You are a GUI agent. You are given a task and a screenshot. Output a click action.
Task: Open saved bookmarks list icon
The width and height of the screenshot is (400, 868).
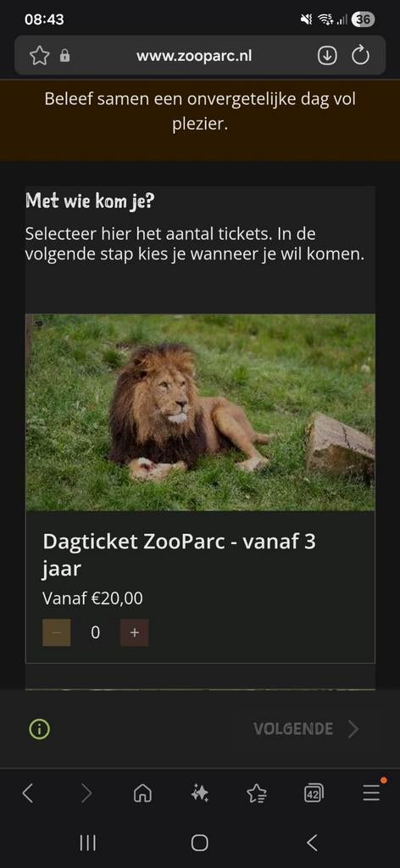pyautogui.click(x=257, y=793)
